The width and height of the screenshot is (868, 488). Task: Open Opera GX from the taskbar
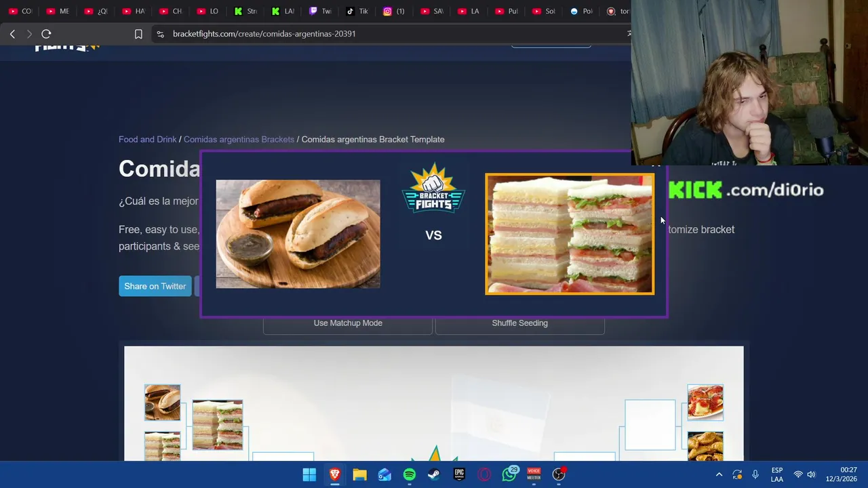click(x=484, y=474)
